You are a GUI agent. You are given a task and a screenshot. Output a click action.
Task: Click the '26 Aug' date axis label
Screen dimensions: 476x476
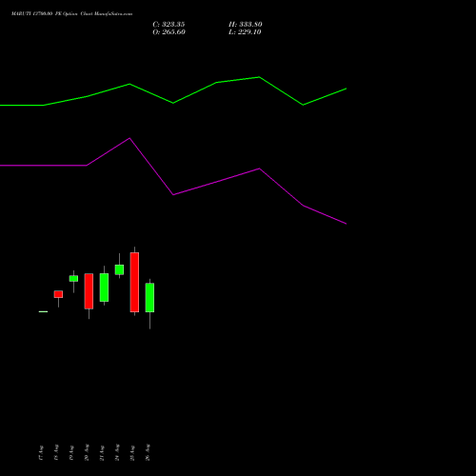tap(148, 453)
